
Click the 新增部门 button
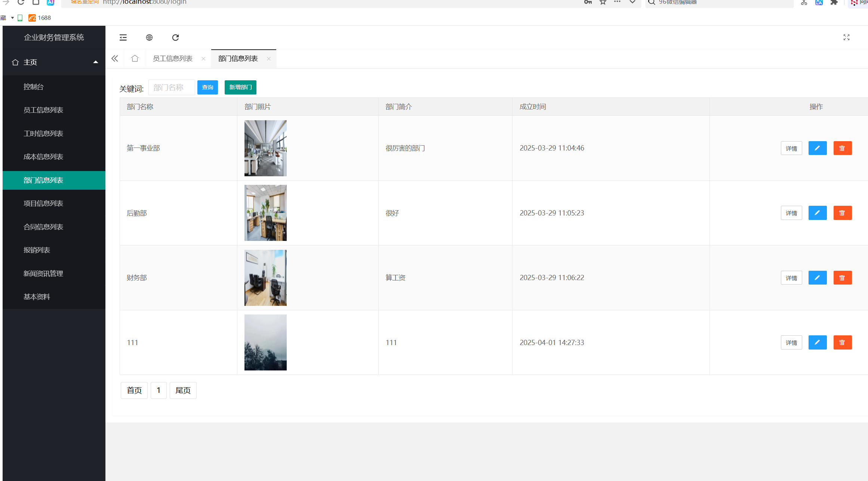tap(240, 87)
